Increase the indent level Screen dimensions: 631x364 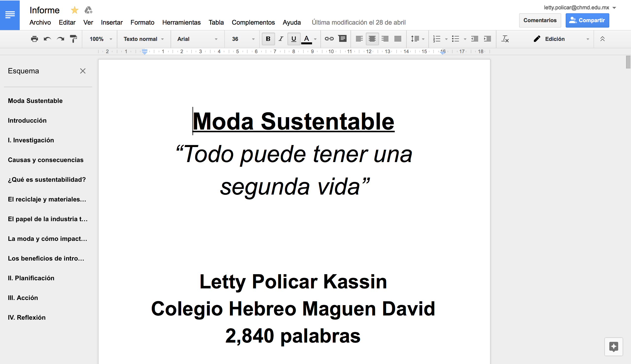487,39
